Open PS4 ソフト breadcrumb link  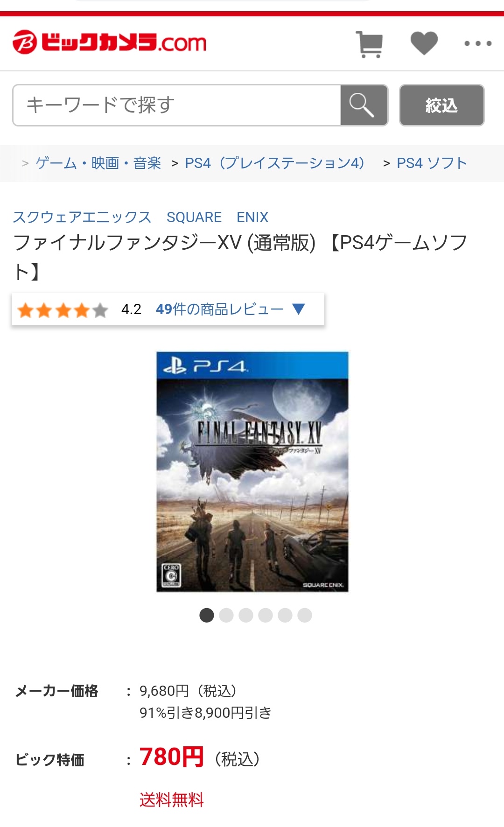point(432,163)
